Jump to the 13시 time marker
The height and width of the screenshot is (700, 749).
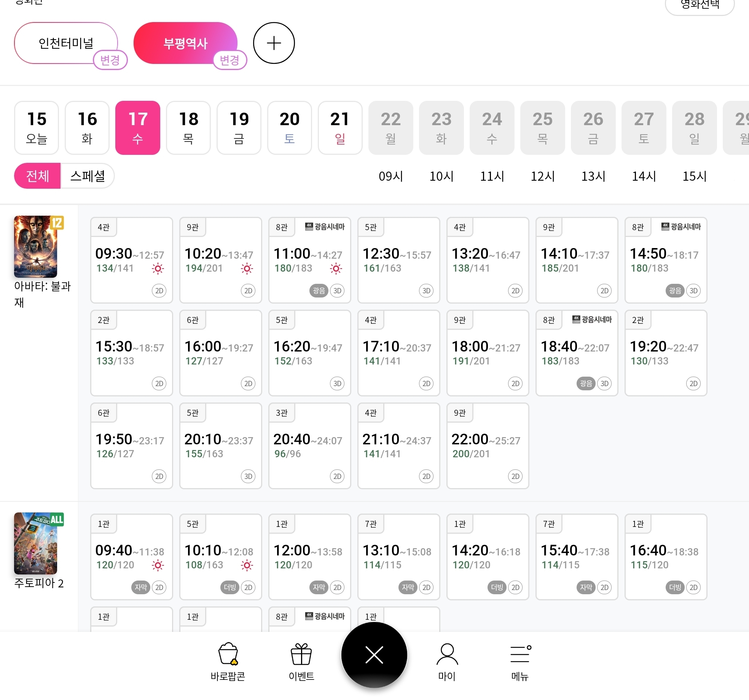(593, 176)
